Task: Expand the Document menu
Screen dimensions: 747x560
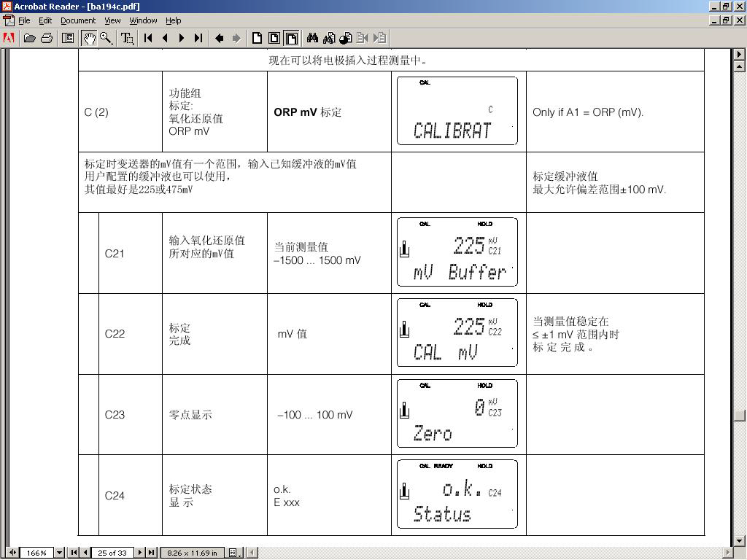Action: point(78,20)
